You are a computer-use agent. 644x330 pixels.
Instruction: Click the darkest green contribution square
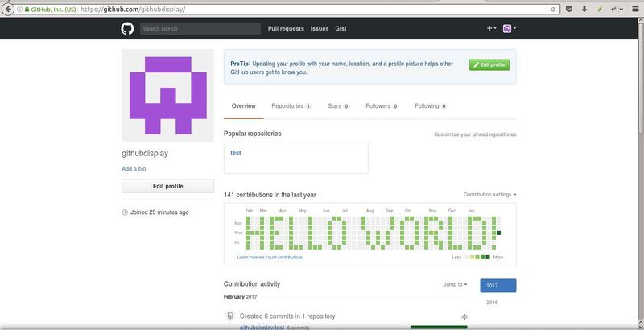[498, 233]
